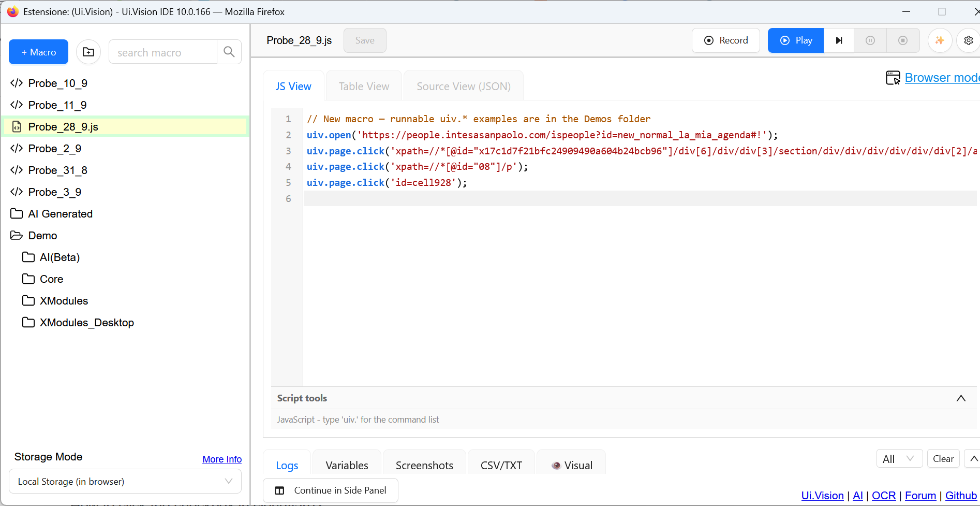Place cursor on empty line 6 of editor

pyautogui.click(x=640, y=198)
